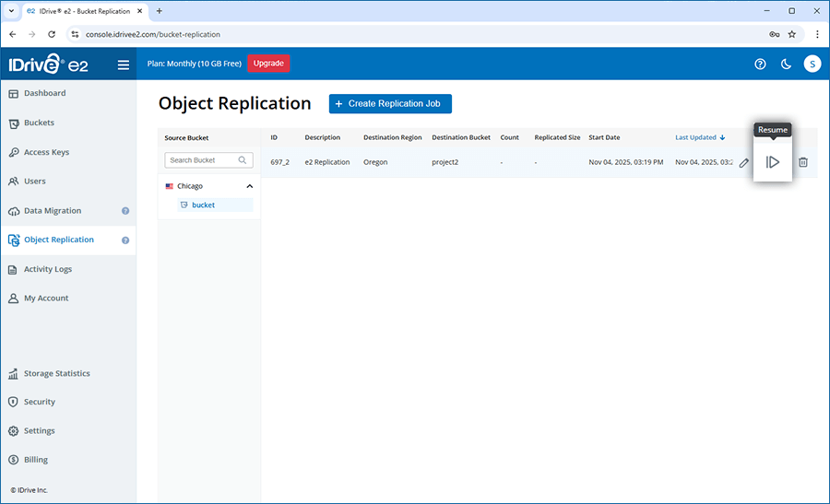This screenshot has width=830, height=504.
Task: Open Buckets in the sidebar
Action: tap(39, 123)
